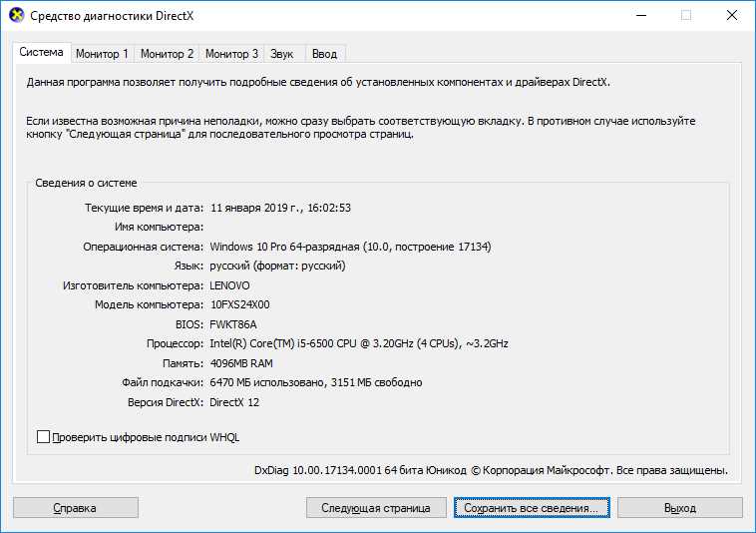Click the DxDiag 10.00.17134.0001 version line

491,470
